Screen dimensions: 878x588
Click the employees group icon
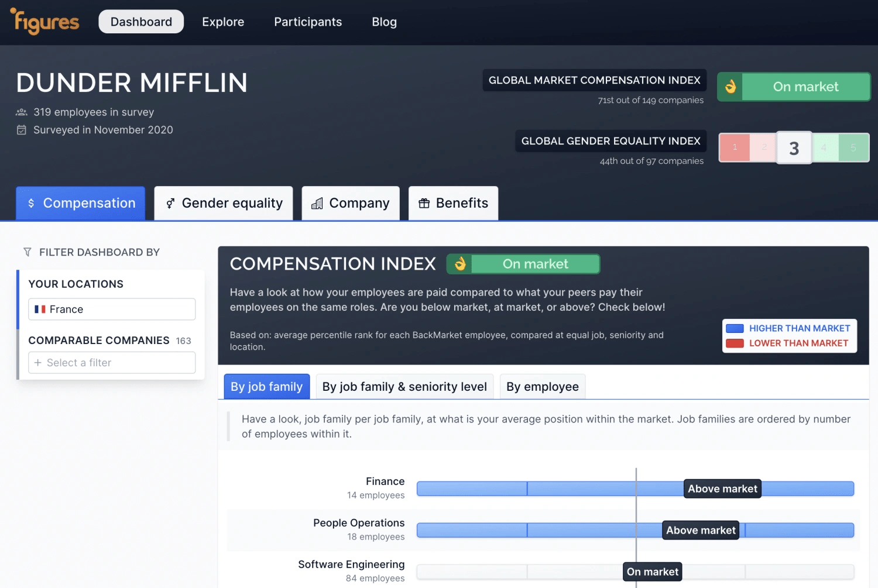tap(22, 112)
